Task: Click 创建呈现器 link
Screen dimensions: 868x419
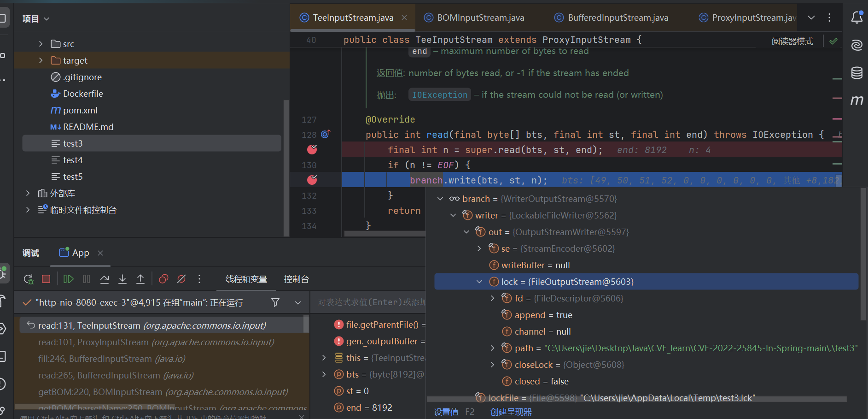Action: click(x=511, y=412)
